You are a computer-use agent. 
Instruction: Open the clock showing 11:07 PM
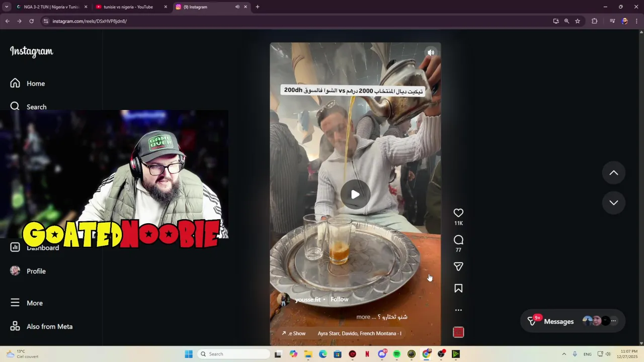(x=629, y=354)
